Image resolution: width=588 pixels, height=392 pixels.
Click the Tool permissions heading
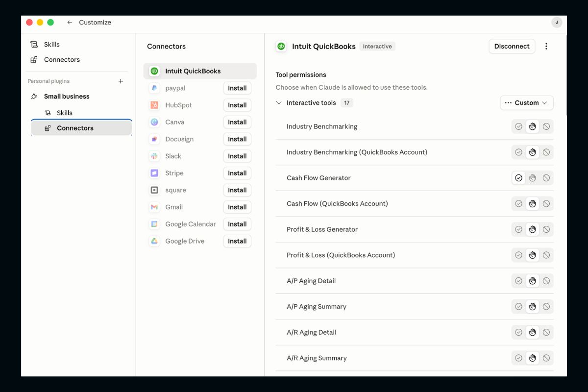301,75
